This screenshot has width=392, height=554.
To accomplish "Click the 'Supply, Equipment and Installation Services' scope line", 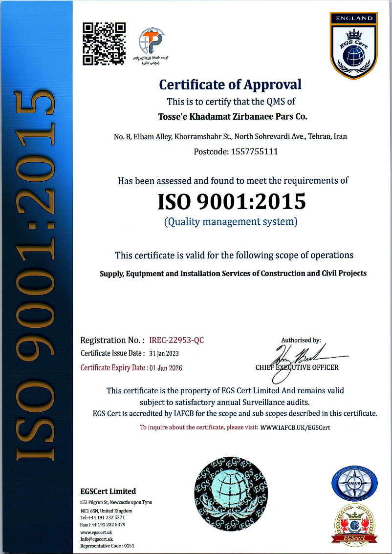I will click(233, 274).
